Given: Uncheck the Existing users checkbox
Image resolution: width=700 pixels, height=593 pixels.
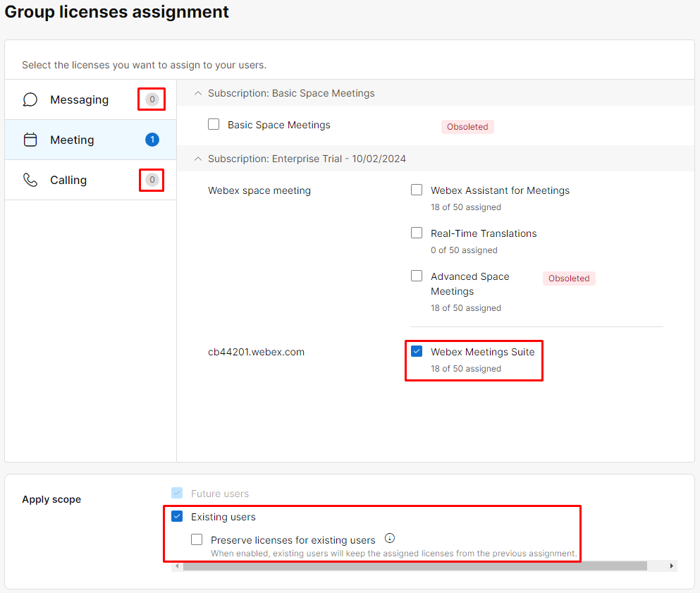Looking at the screenshot, I should [177, 517].
